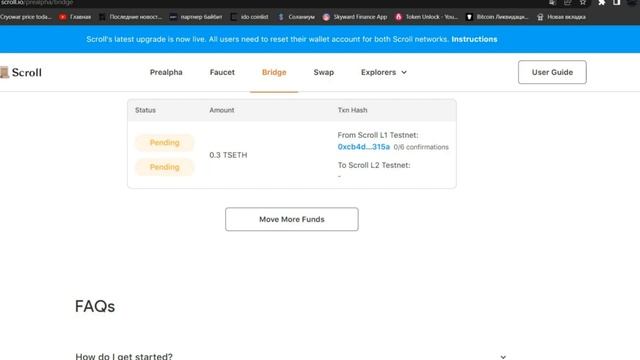Click the Status column header
This screenshot has height=360, width=640.
pyautogui.click(x=145, y=110)
